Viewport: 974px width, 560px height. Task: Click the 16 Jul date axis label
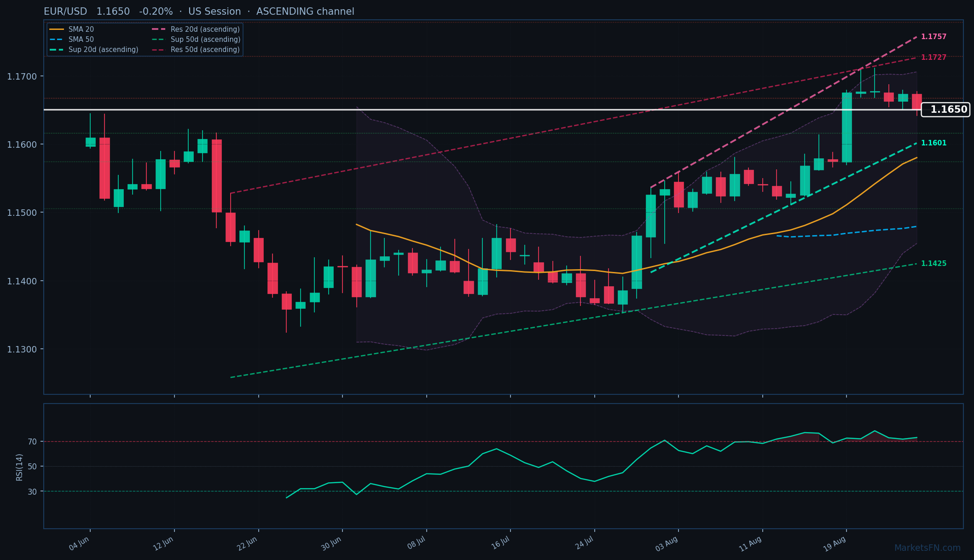point(500,543)
